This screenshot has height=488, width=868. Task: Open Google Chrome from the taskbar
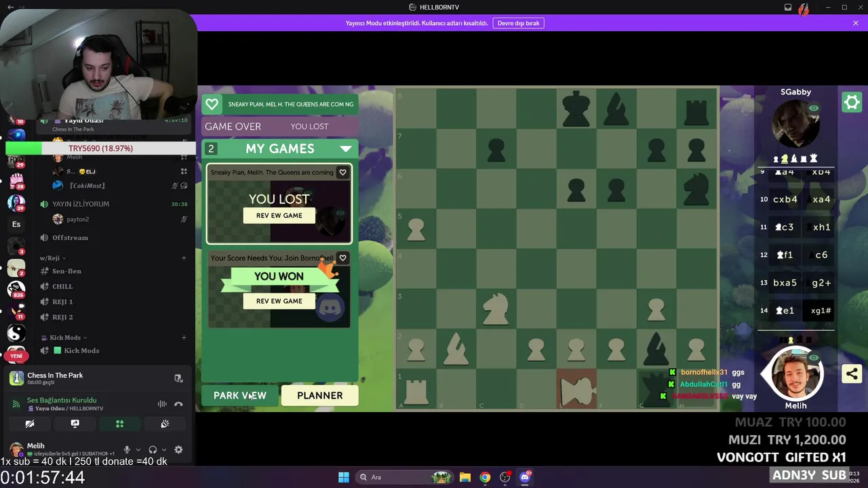click(x=485, y=477)
